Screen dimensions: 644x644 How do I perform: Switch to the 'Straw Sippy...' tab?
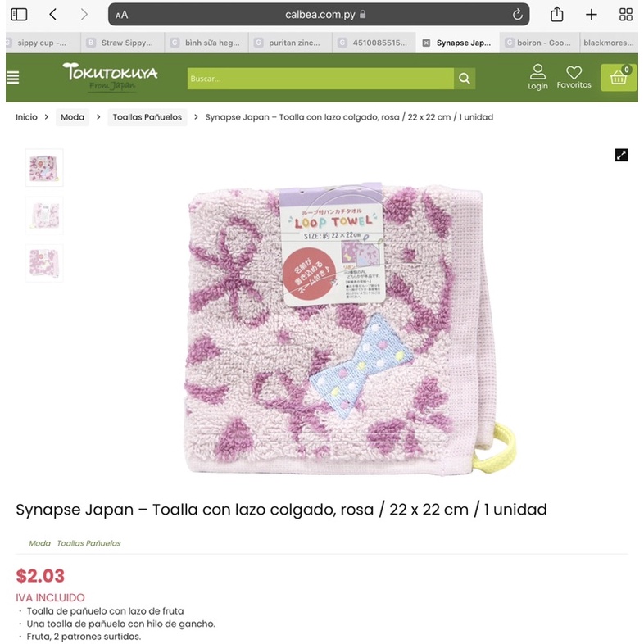123,43
